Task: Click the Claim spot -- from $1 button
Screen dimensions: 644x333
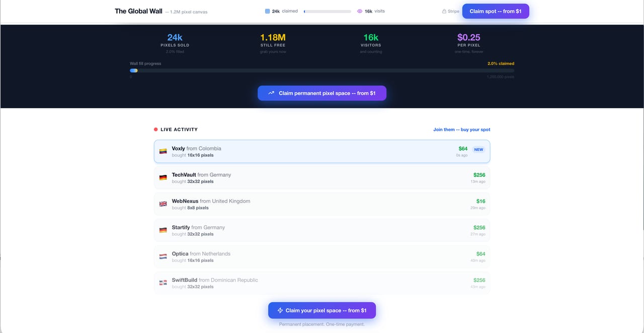Action: [x=496, y=11]
